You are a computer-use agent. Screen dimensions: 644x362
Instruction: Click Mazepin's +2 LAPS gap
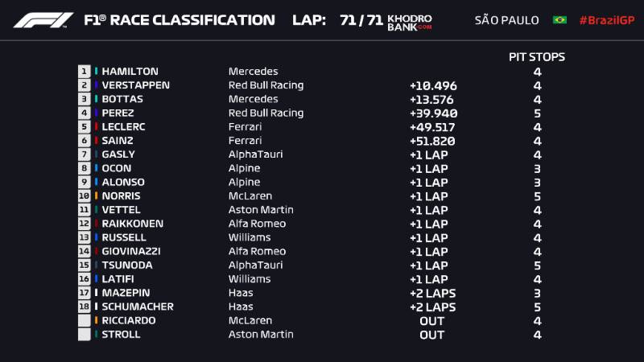432,294
